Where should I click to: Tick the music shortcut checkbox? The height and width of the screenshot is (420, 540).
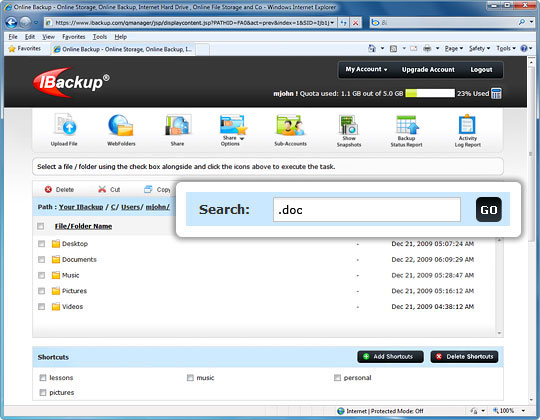[x=190, y=378]
